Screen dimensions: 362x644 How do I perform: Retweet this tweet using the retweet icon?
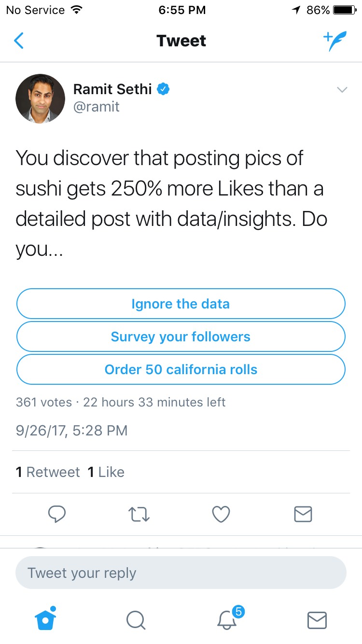click(x=139, y=515)
